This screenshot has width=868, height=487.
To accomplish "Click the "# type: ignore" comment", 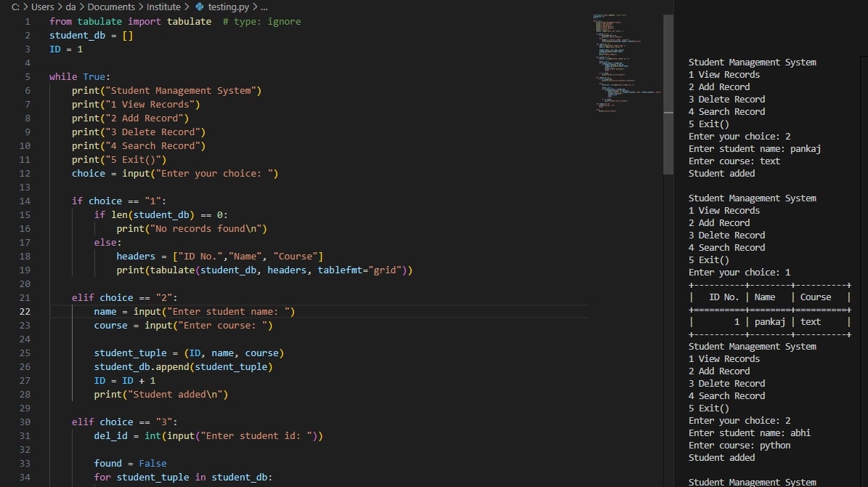I will (x=263, y=21).
